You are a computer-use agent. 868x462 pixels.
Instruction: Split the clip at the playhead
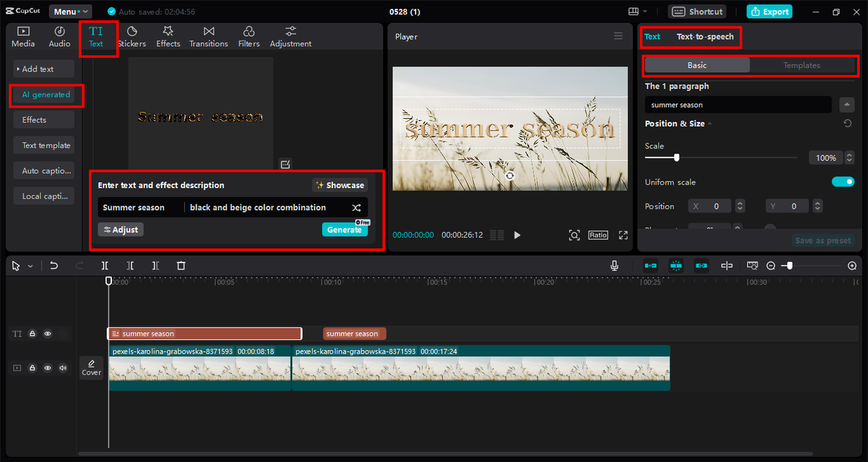click(x=105, y=266)
